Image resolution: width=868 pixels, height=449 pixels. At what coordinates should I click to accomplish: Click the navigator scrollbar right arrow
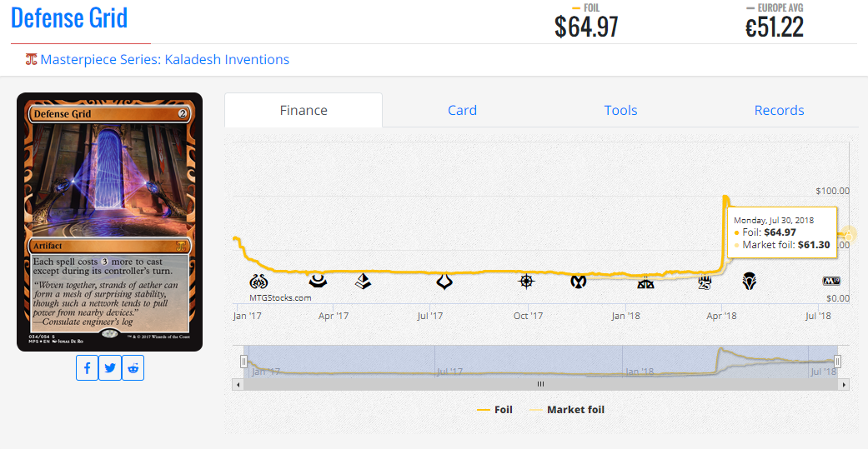(844, 384)
